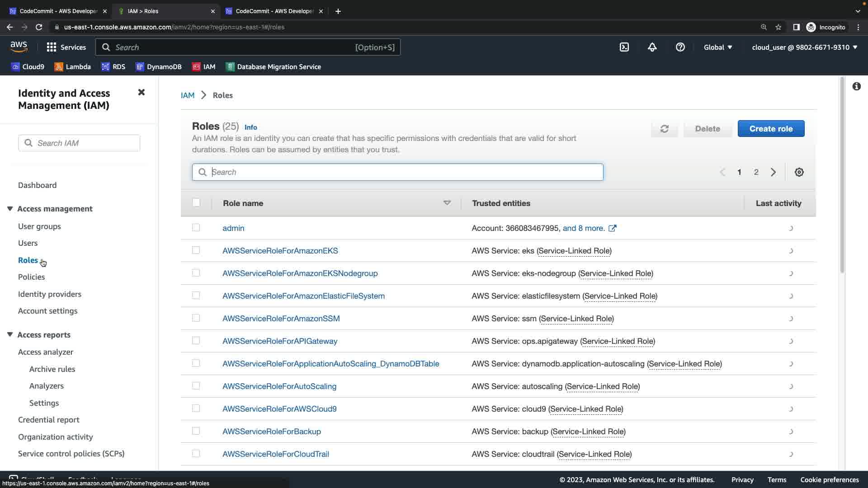Click the refresh roles button icon
The width and height of the screenshot is (868, 488).
(x=664, y=129)
